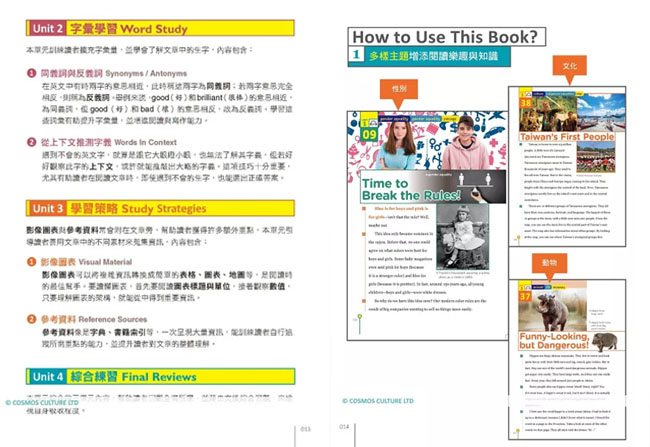650x447 pixels.
Task: Click the orange 37 lesson number badge
Action: tap(525, 296)
